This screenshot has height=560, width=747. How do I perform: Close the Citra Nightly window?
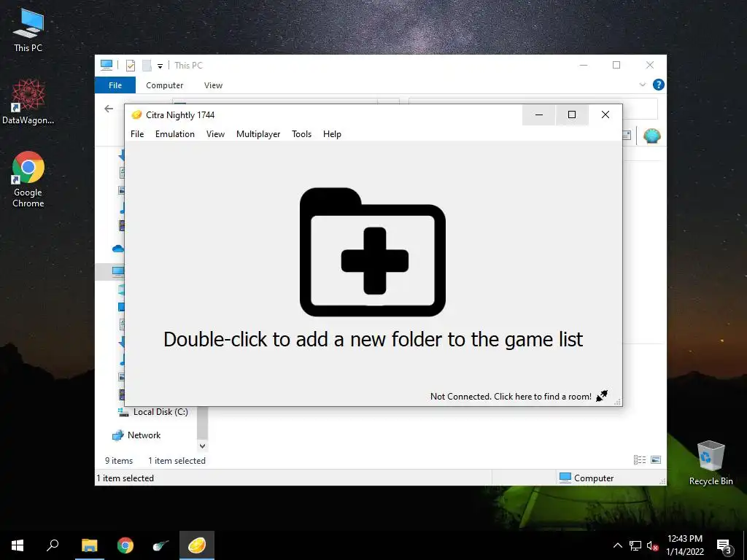point(605,114)
